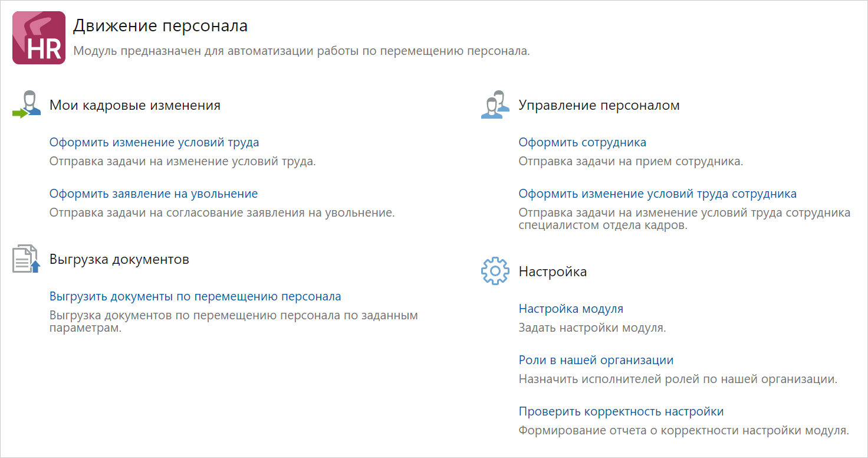The height and width of the screenshot is (458, 868).
Task: Click the Управление персоналом section heading
Action: coord(598,104)
